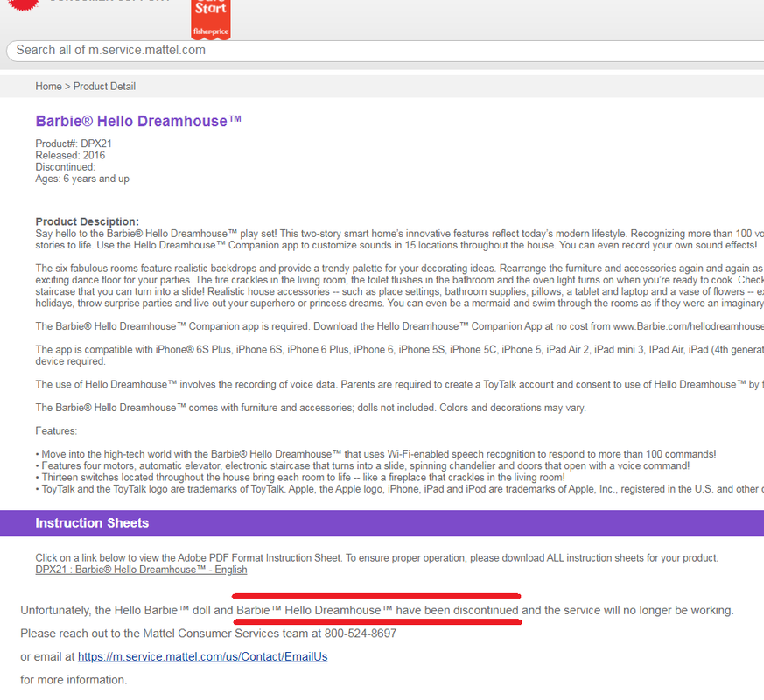Click the Product Detail breadcrumb

tap(104, 87)
